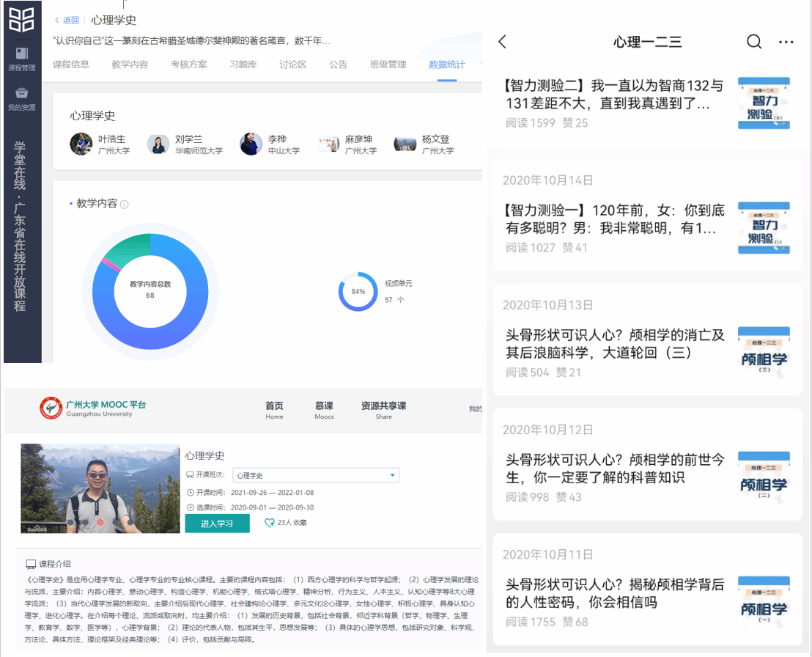This screenshot has height=657, width=812.
Task: Open the 智力测验二 article thumbnail
Action: pos(764,103)
